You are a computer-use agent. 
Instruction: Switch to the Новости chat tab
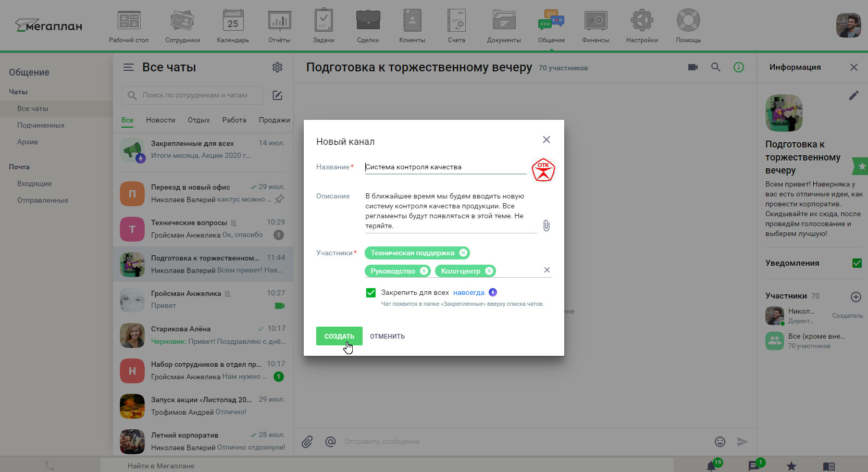pos(160,120)
